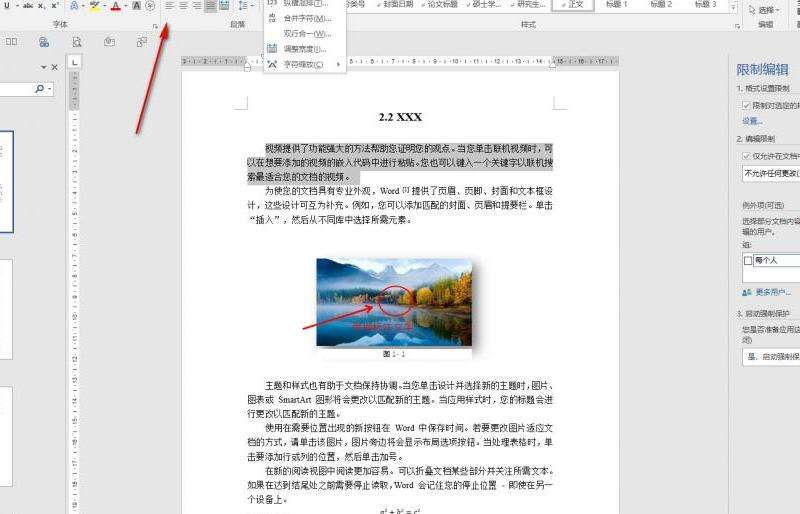The width and height of the screenshot is (800, 514).
Task: Toggle character shading button
Action: [136, 6]
